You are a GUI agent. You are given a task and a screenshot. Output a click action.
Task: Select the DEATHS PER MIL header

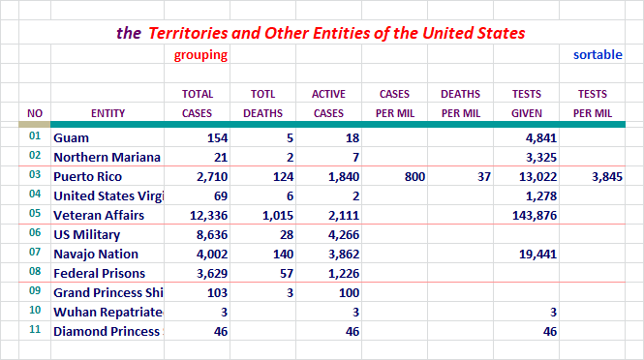coord(460,104)
